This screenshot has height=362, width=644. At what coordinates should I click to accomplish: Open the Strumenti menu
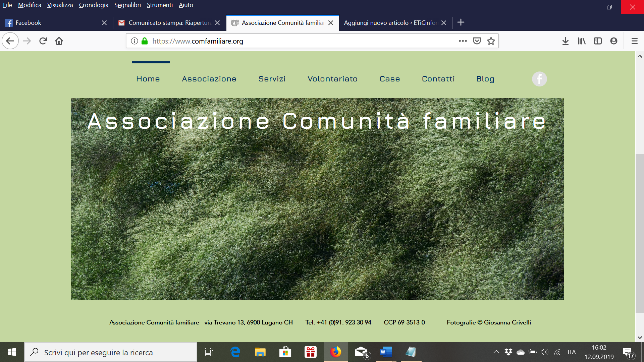tap(160, 5)
